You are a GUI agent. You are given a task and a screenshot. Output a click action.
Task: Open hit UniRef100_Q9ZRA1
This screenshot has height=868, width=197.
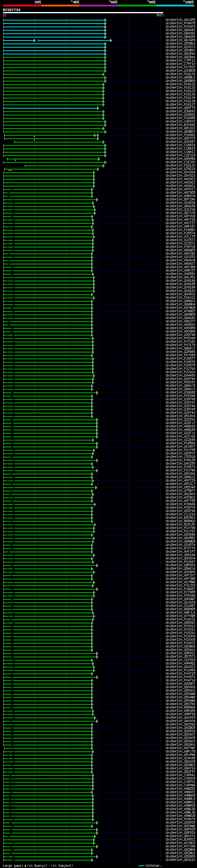[180, 57]
